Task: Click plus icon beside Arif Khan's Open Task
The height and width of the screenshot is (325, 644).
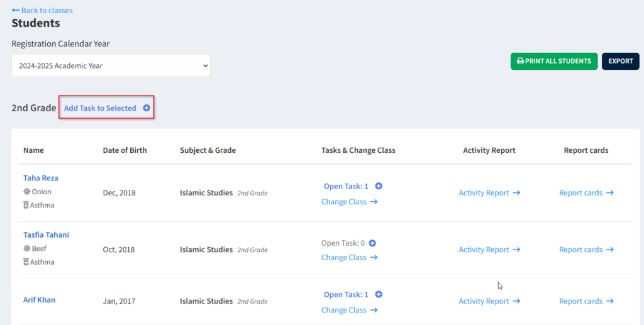Action: pyautogui.click(x=379, y=295)
